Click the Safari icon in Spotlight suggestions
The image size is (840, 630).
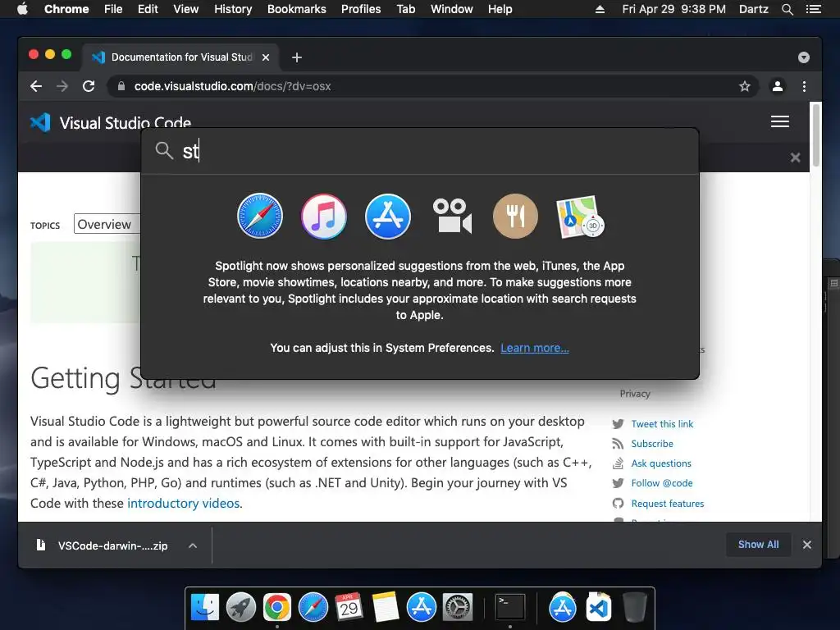pyautogui.click(x=260, y=216)
